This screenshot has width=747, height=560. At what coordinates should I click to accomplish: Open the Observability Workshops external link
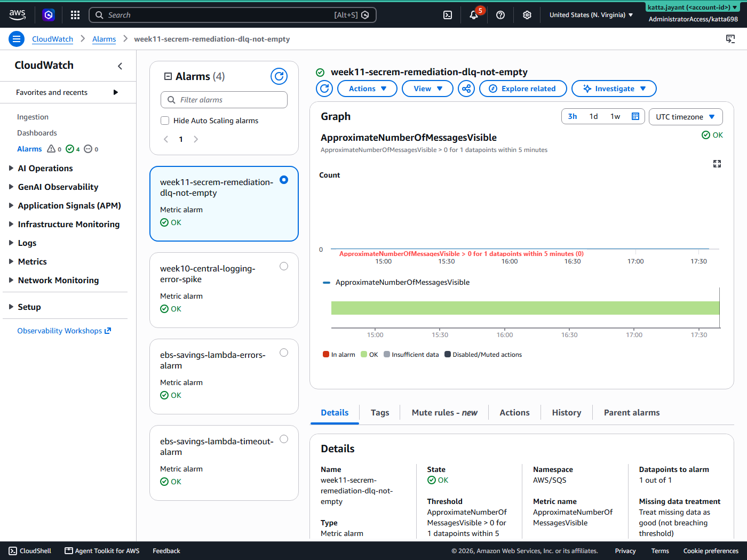click(x=64, y=331)
